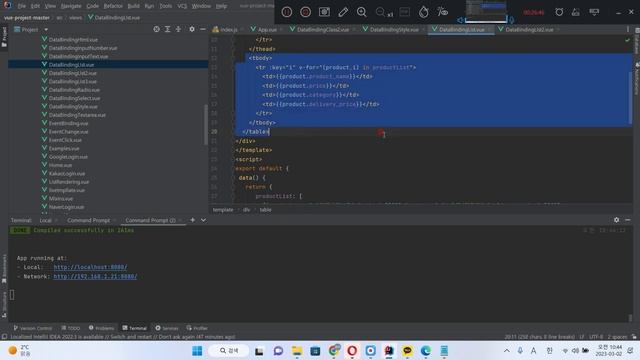Open the Local terminal tab

(x=45, y=220)
